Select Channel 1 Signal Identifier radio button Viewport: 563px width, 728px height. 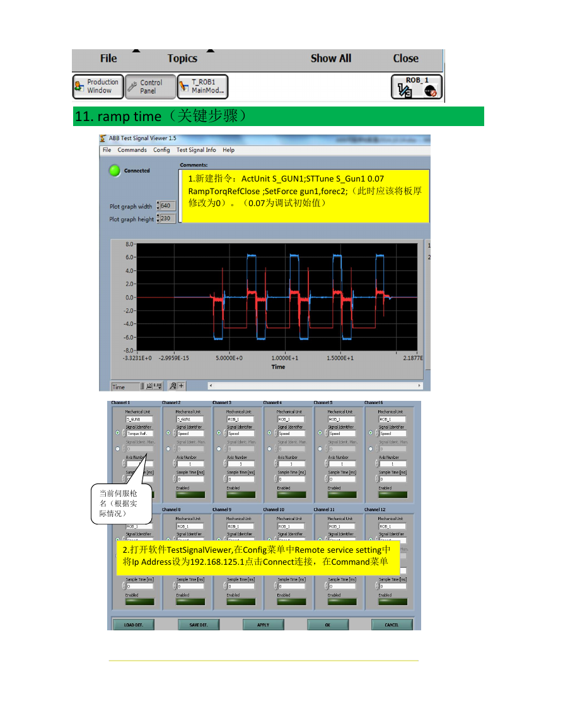coord(117,433)
